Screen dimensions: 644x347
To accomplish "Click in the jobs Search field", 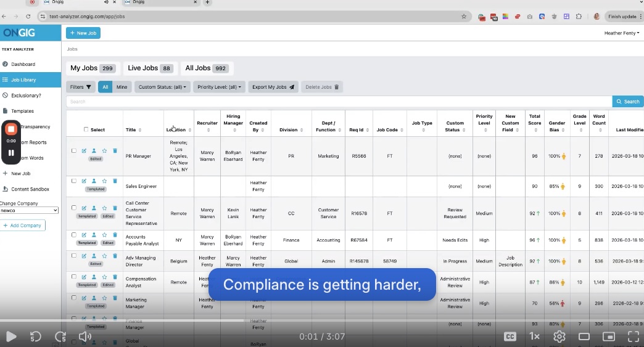I will click(339, 101).
